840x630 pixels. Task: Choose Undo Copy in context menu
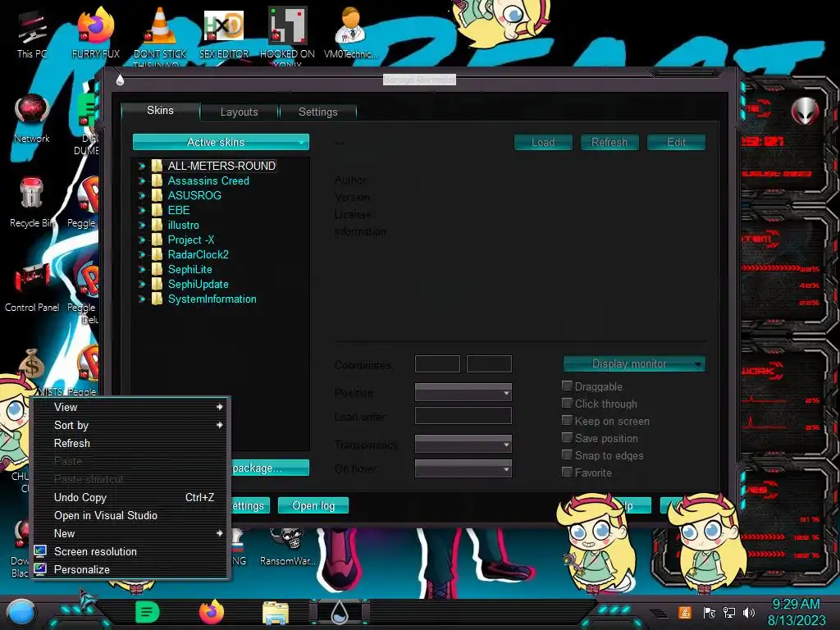[x=132, y=498]
